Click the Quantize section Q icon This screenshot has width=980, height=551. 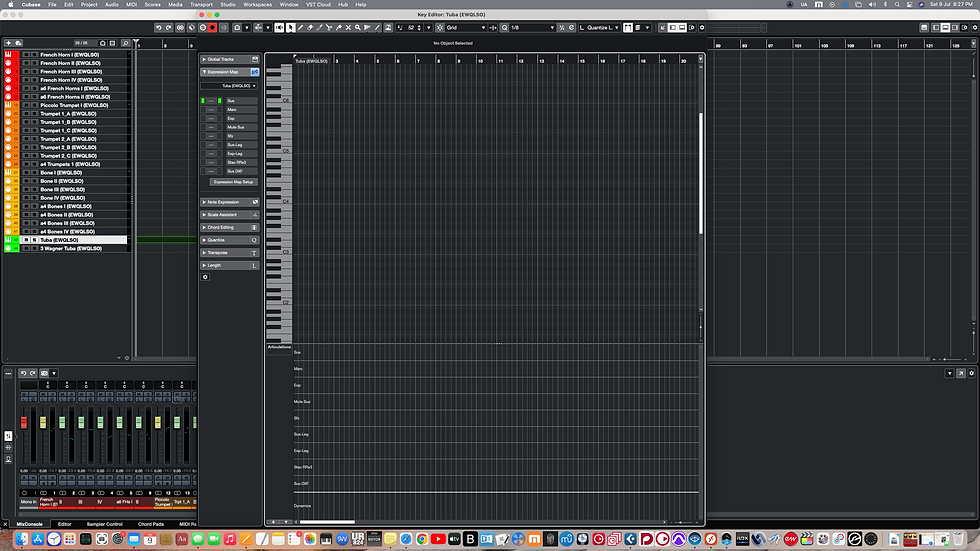tap(254, 240)
